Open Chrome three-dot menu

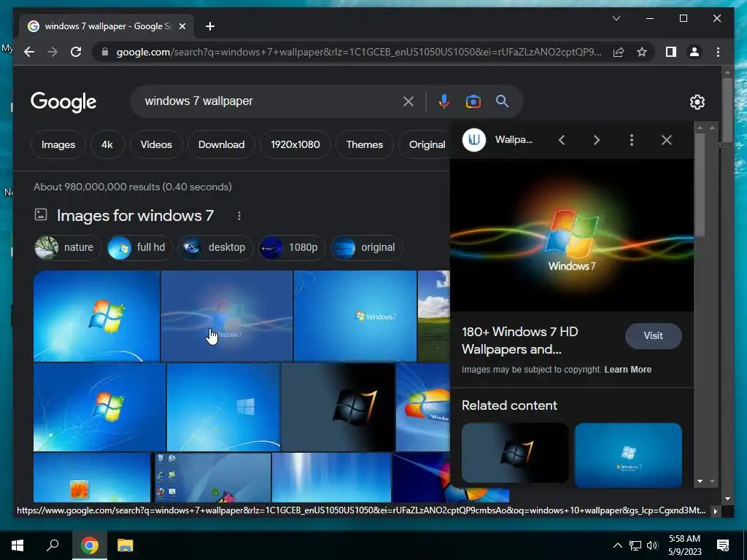(x=718, y=52)
